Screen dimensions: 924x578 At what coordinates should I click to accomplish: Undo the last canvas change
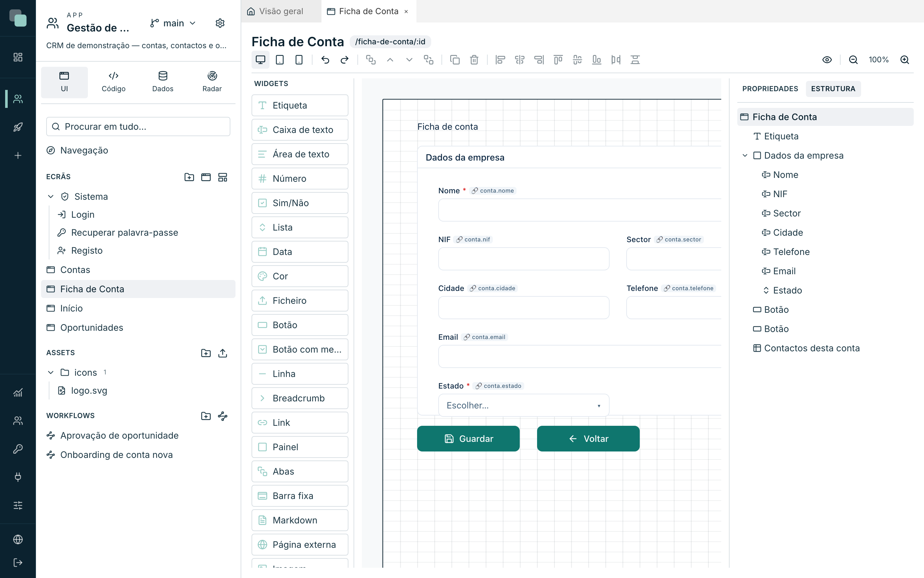point(325,60)
